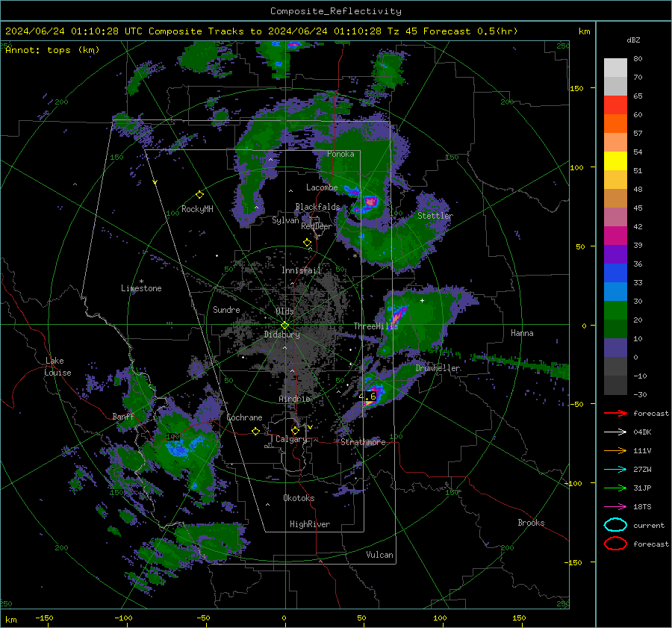Click the HighRiver town label
Image resolution: width=672 pixels, height=628 pixels.
coord(310,524)
